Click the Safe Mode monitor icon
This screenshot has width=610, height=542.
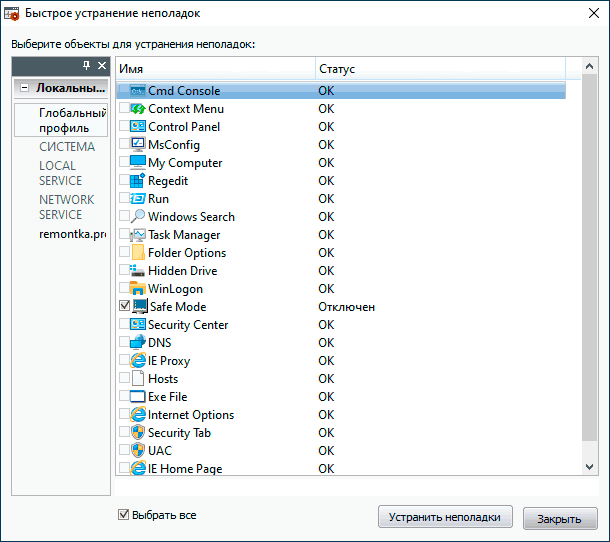(140, 306)
